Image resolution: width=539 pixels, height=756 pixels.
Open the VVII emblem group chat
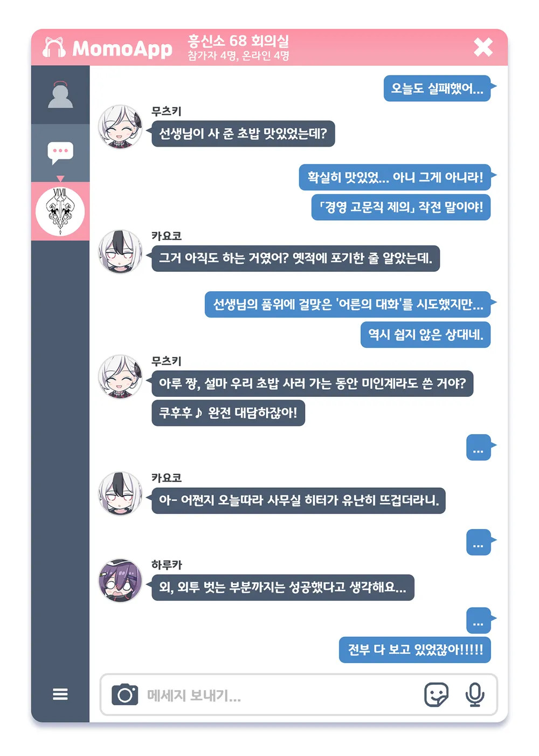[x=60, y=211]
